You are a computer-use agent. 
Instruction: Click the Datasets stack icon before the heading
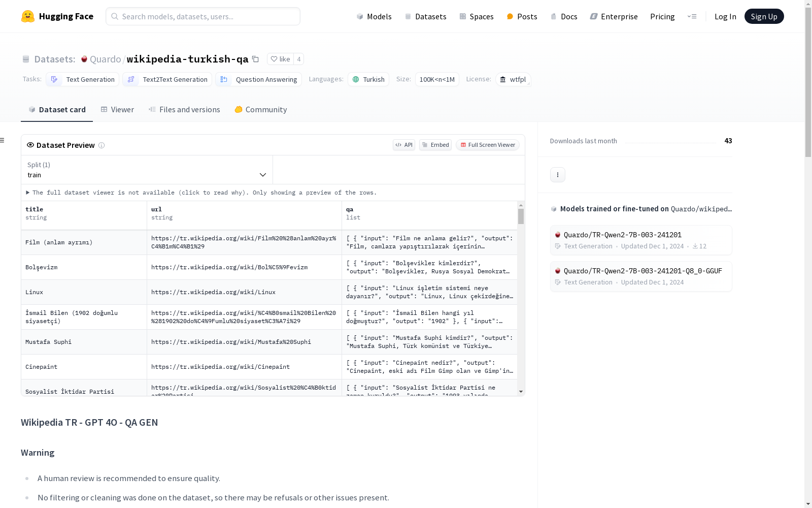coord(26,59)
